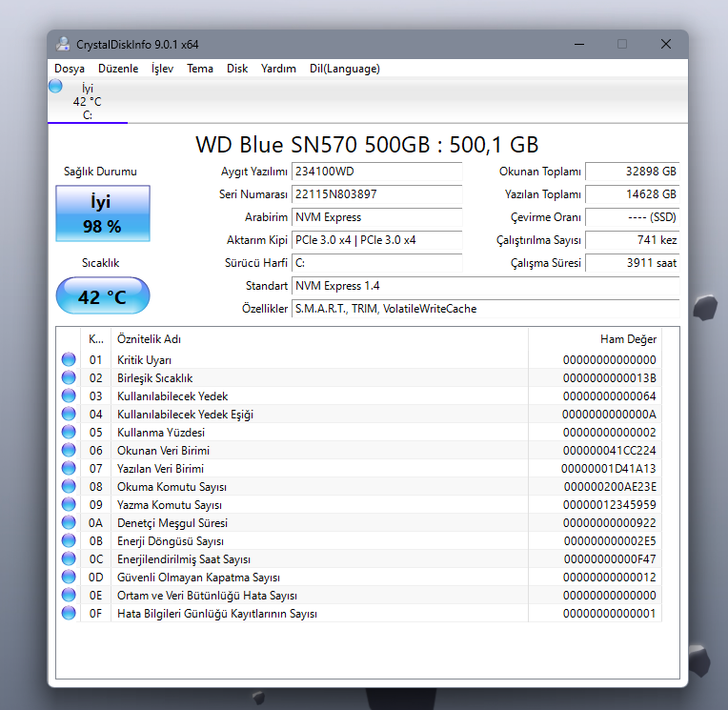Select the C: drive tab at top

click(x=88, y=101)
